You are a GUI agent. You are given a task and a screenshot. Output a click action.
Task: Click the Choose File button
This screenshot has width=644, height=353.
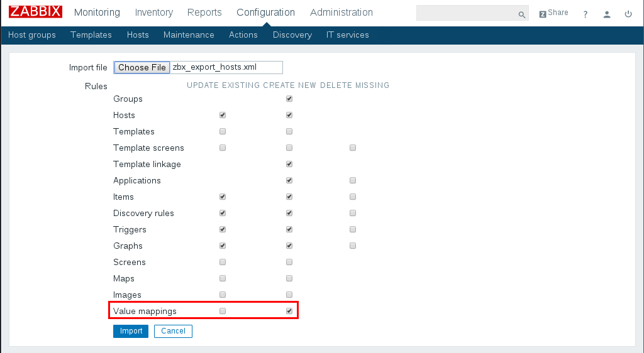coord(142,67)
